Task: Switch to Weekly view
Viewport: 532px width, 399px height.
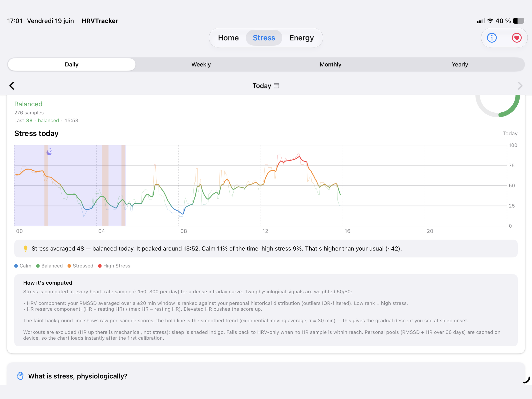Action: click(x=201, y=64)
